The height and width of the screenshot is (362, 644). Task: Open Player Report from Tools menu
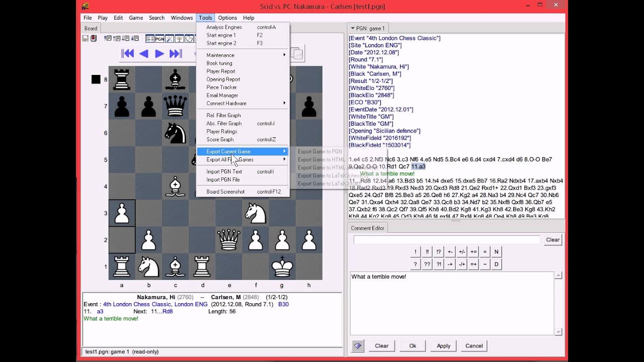click(243, 71)
